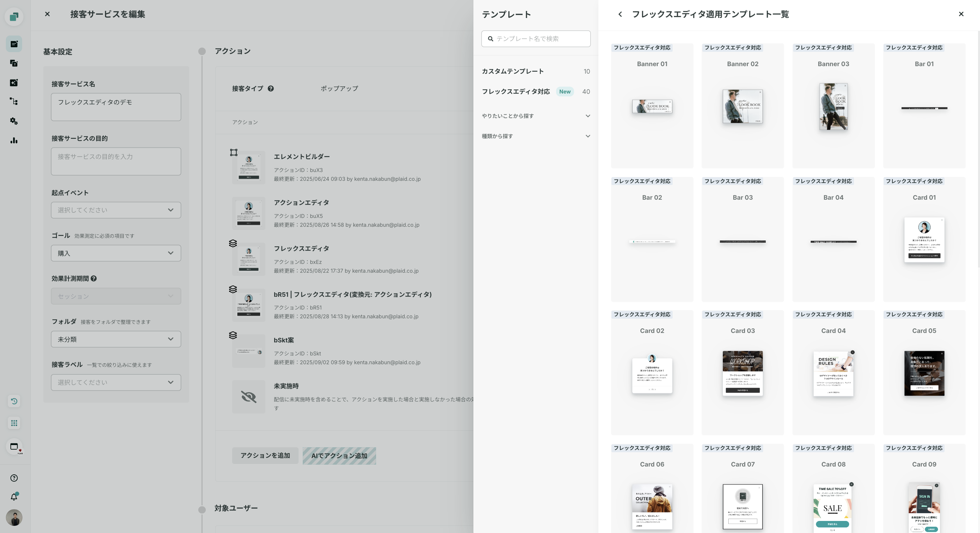Select the Banner 03 template
The image size is (980, 533).
[833, 106]
